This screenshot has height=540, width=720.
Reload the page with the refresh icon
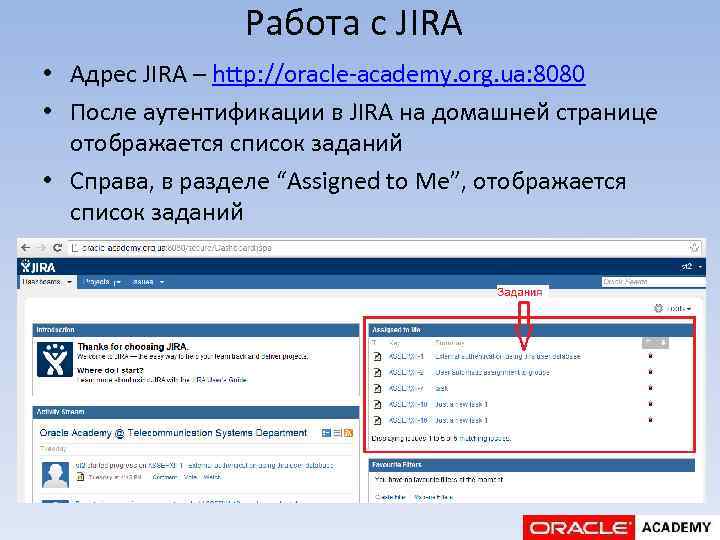click(x=57, y=248)
